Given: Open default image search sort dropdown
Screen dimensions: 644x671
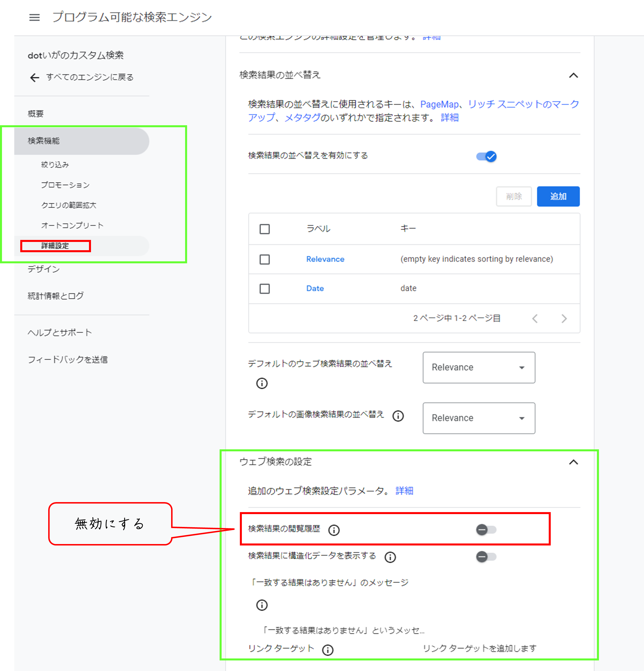Looking at the screenshot, I should point(478,418).
